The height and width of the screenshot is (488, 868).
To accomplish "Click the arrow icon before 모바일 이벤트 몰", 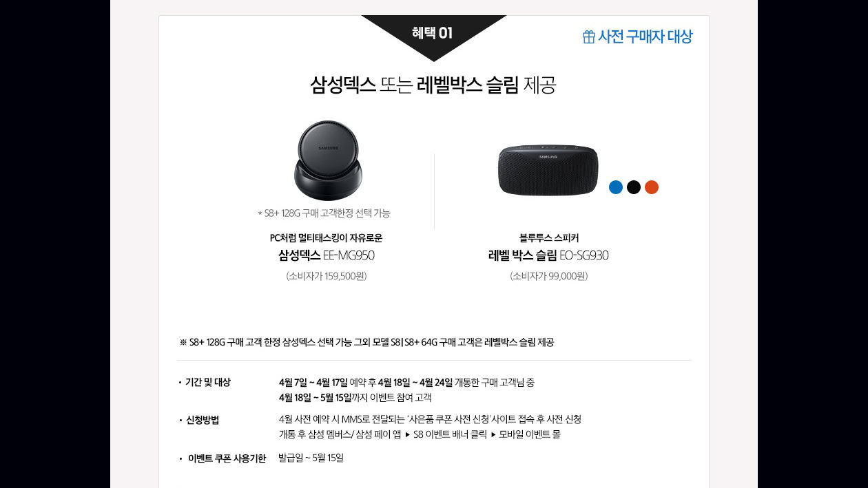I will [x=493, y=435].
